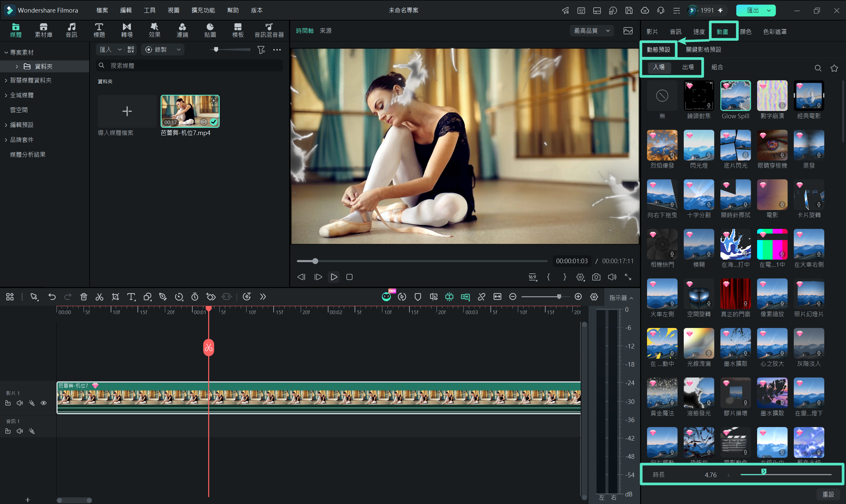Click the crop tool in timeline toolbar
This screenshot has width=846, height=504.
[x=116, y=297]
